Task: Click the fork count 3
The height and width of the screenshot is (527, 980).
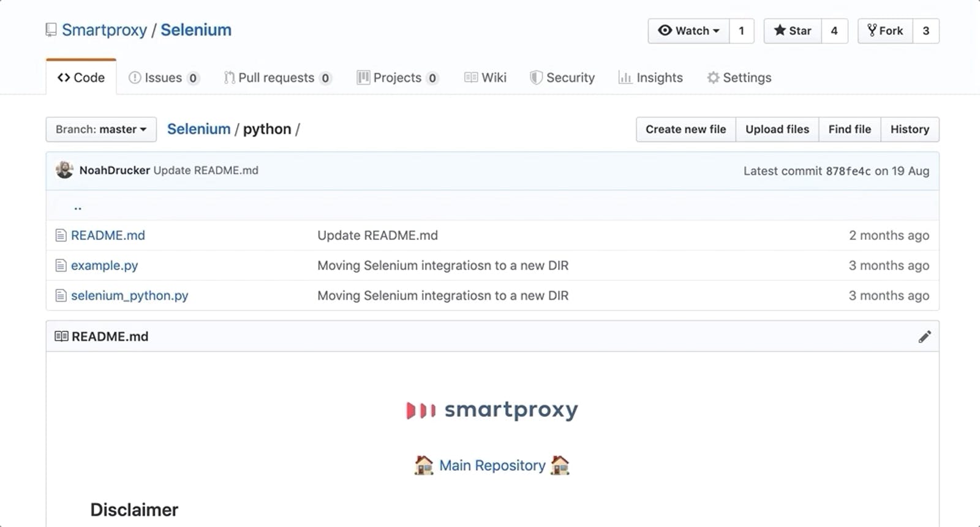Action: point(926,31)
